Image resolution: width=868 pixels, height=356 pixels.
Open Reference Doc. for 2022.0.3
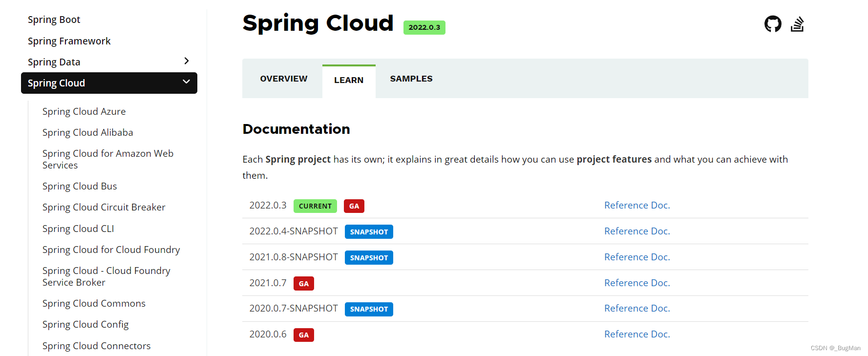tap(637, 206)
